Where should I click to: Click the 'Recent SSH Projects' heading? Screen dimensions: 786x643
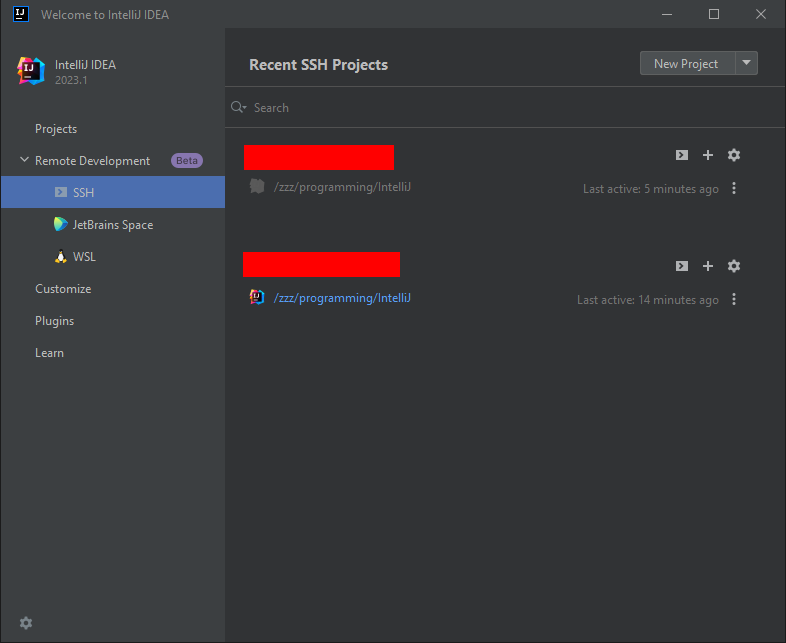318,65
